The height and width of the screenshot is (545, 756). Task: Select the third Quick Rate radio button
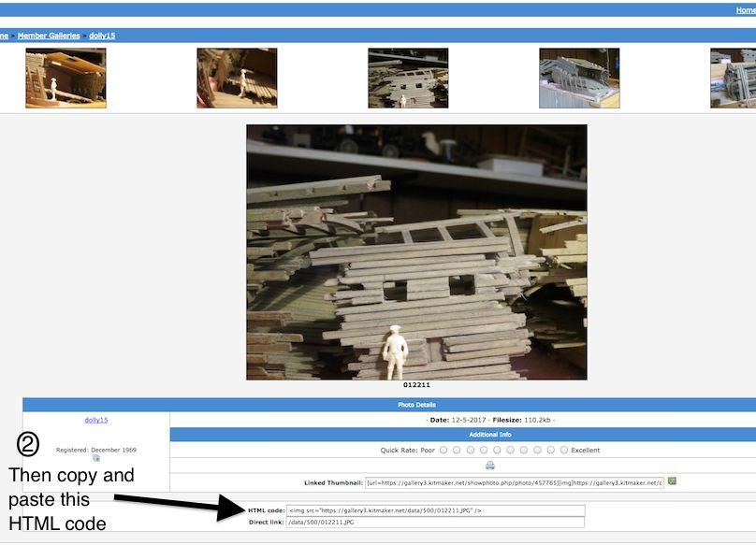point(470,451)
